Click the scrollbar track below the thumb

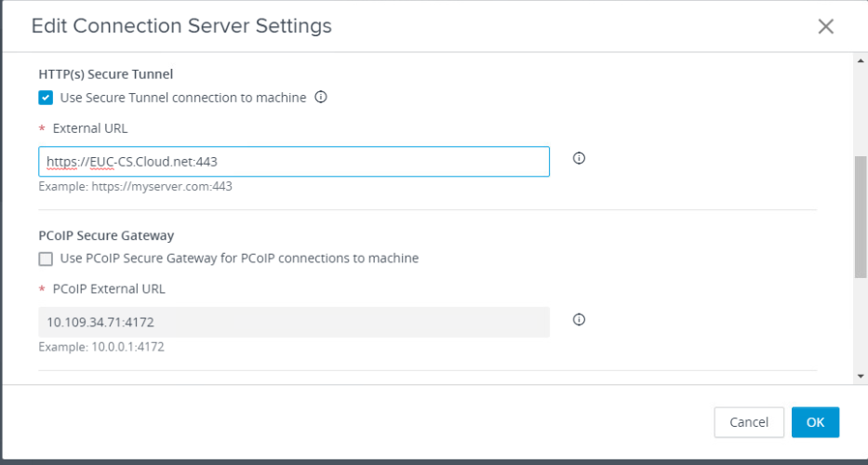pos(860,325)
